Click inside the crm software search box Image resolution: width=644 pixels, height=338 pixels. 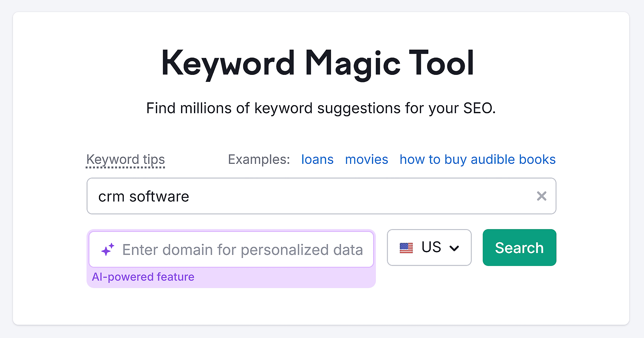coord(309,196)
